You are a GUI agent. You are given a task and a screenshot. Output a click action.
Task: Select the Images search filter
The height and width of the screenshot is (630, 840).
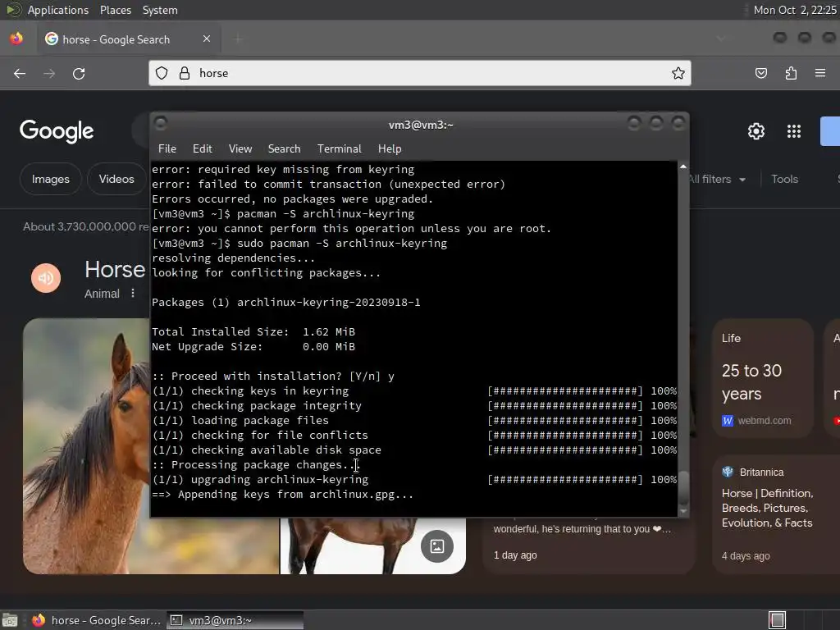point(50,179)
